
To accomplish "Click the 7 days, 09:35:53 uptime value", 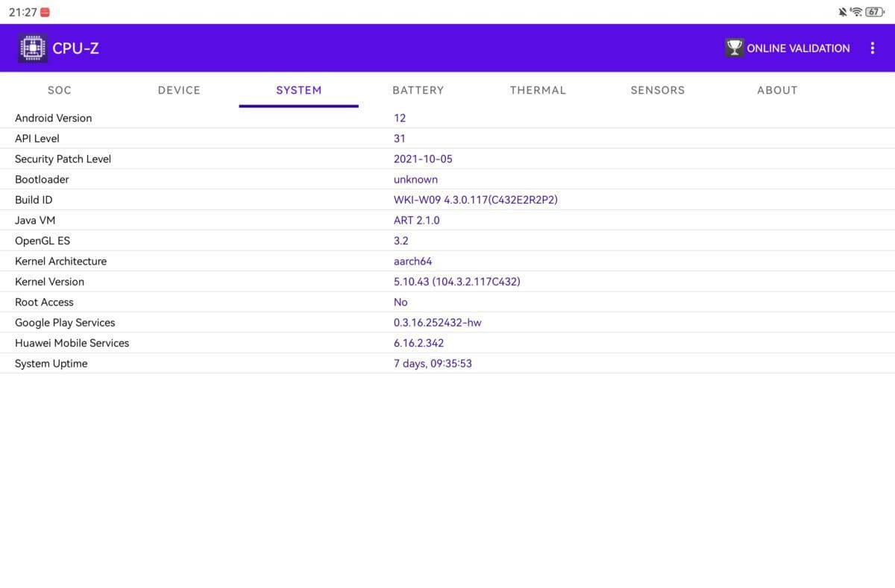I will [x=433, y=364].
